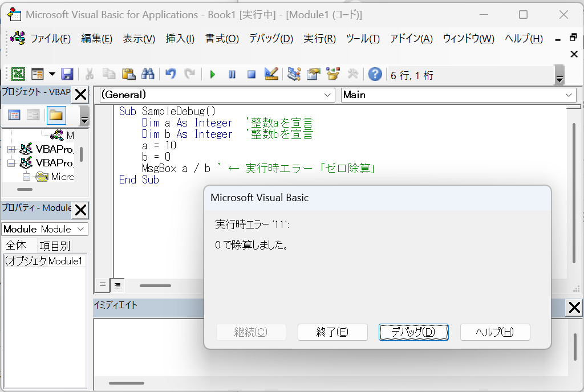Select the 項目別 tab in Properties

tap(55, 246)
